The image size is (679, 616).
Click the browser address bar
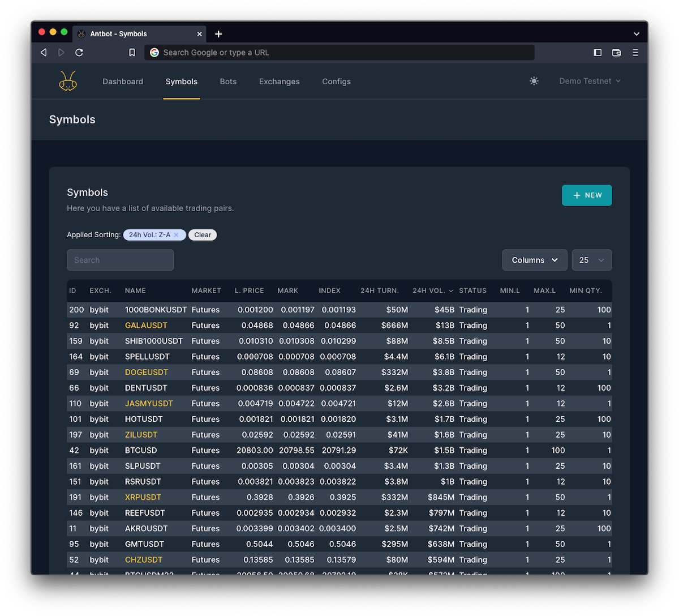[x=339, y=52]
